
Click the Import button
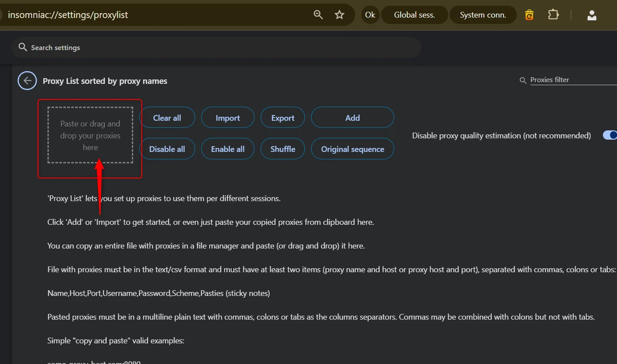[228, 118]
